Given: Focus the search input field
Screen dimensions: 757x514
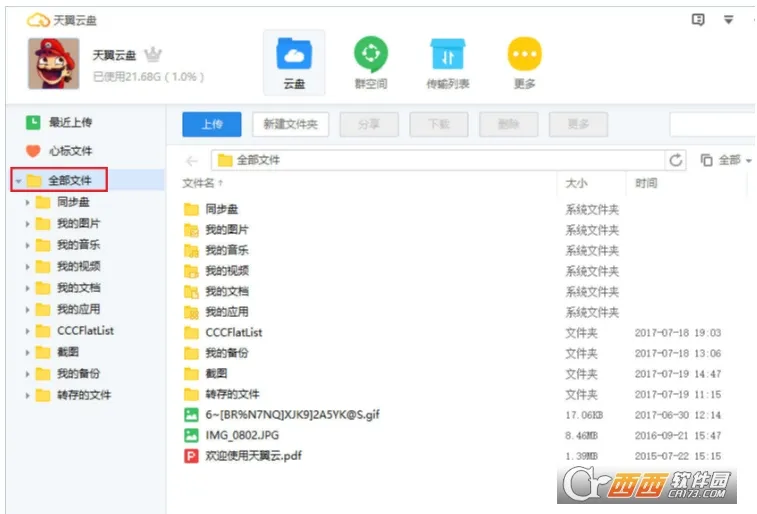Looking at the screenshot, I should pyautogui.click(x=713, y=125).
